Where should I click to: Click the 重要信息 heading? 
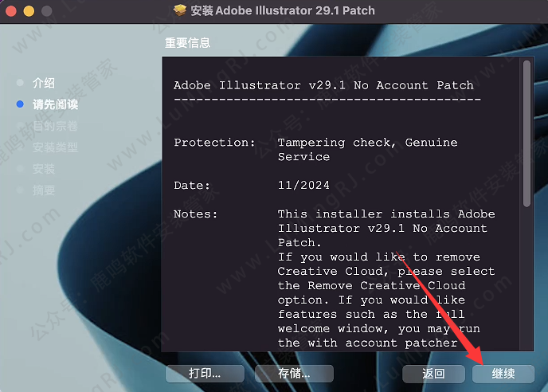(x=187, y=42)
